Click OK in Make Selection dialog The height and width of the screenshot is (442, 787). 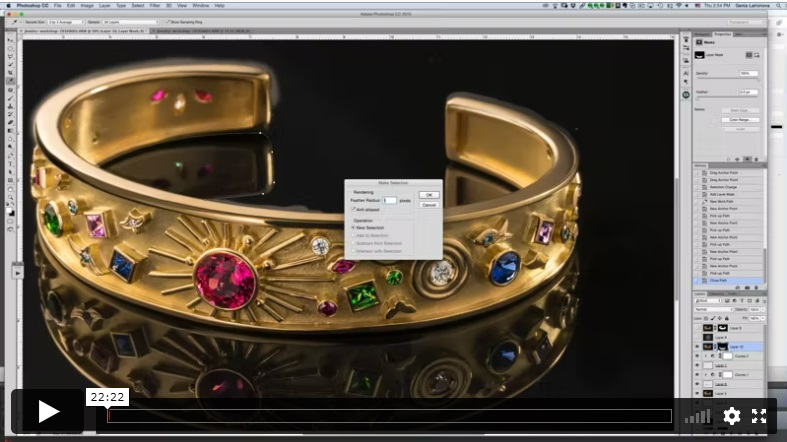tap(429, 195)
